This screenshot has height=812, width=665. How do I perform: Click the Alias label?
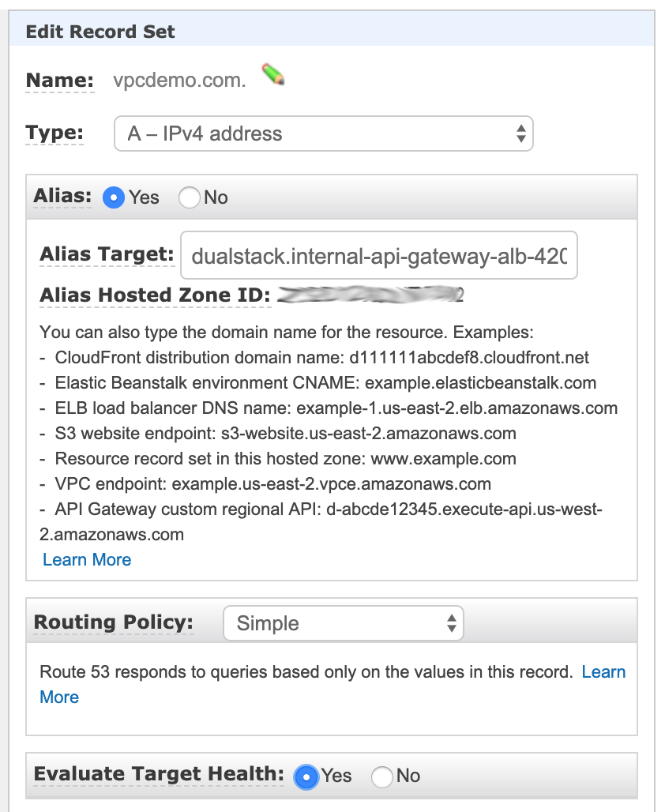tap(62, 196)
